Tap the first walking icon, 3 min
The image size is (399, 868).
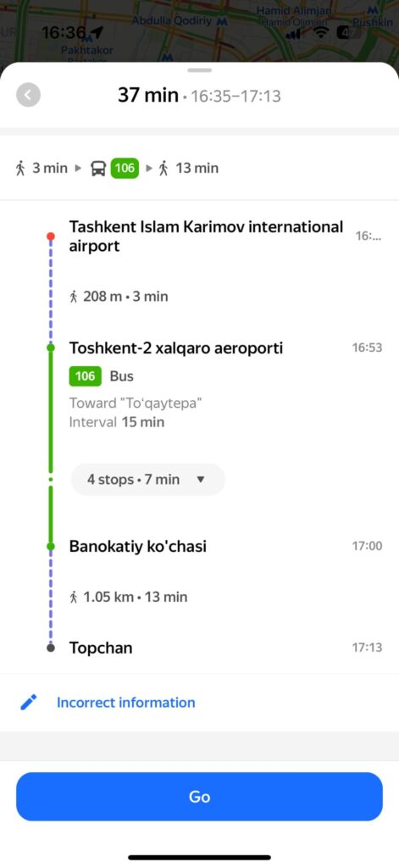20,168
